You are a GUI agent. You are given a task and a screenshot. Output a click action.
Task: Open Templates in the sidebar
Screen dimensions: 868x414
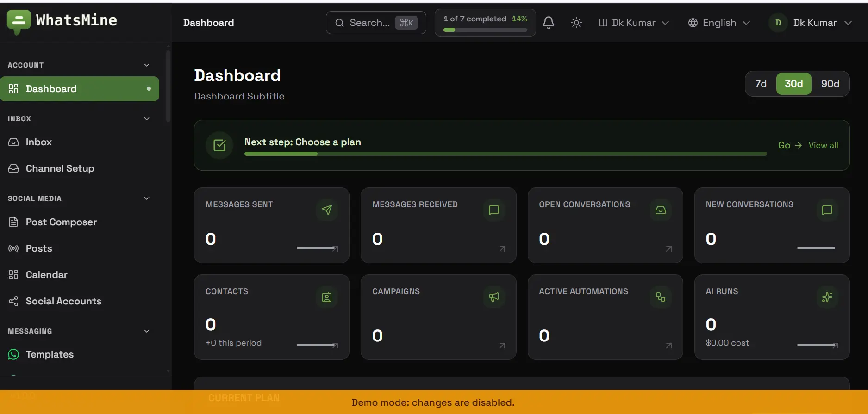point(80,354)
